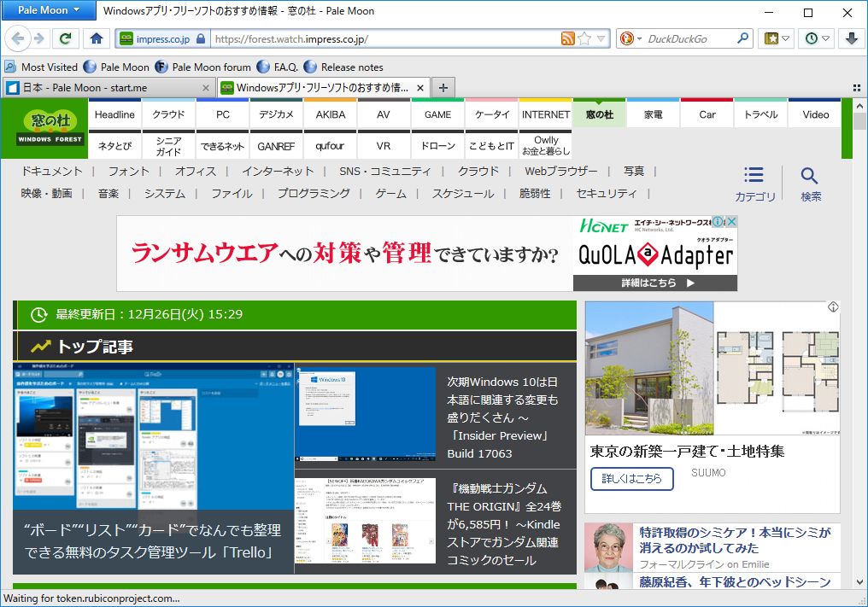Image resolution: width=868 pixels, height=607 pixels.
Task: Close the QuOLA Adapter banner ad
Action: coord(731,222)
